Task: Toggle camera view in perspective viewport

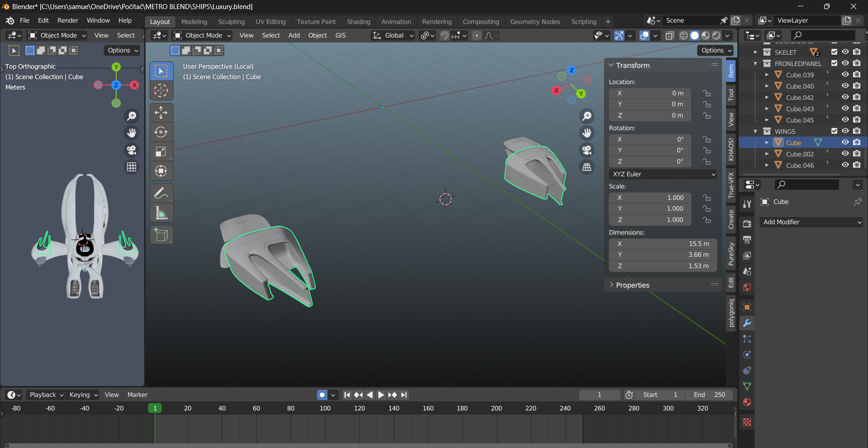Action: (587, 150)
